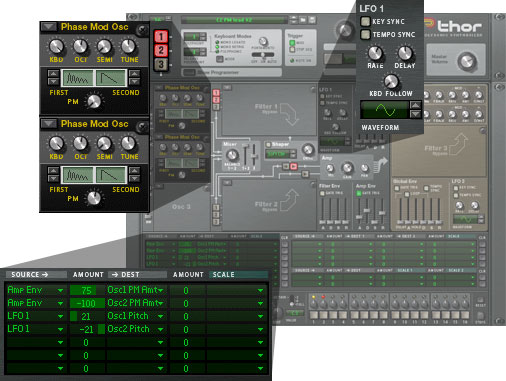Step LFO 1 waveform selector up
The height and width of the screenshot is (381, 506).
click(415, 105)
